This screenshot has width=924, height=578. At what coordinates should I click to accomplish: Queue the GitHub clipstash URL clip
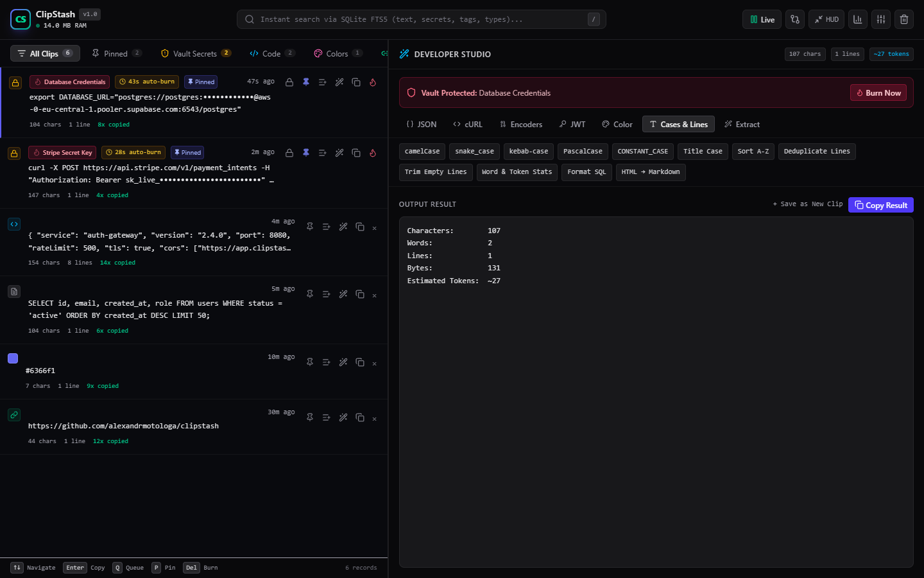(x=327, y=417)
